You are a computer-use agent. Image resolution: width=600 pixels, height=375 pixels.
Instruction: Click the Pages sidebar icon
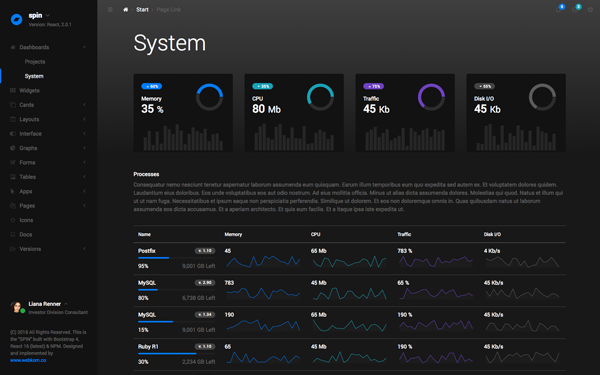pyautogui.click(x=13, y=206)
